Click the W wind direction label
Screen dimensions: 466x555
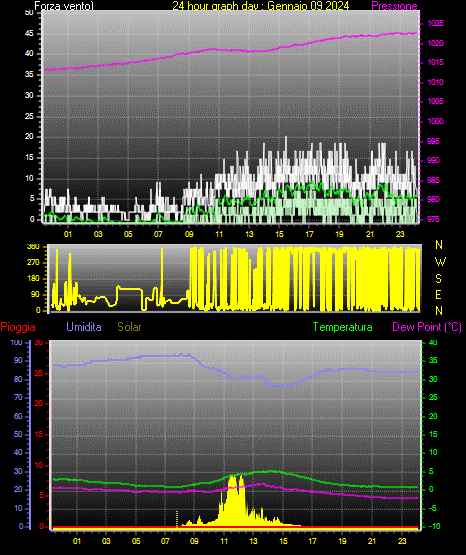[440, 262]
